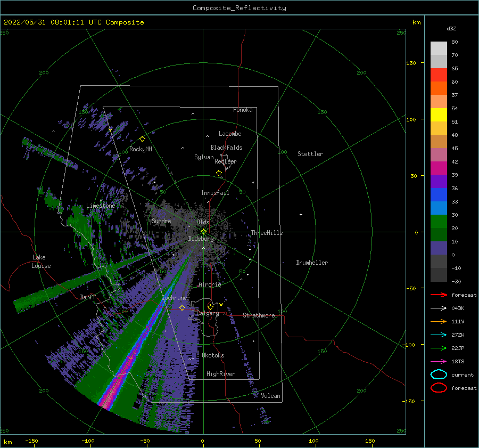Select the light blue 30–33 dBZ swatch
Image resolution: width=479 pixels, height=448 pixels.
click(x=439, y=208)
